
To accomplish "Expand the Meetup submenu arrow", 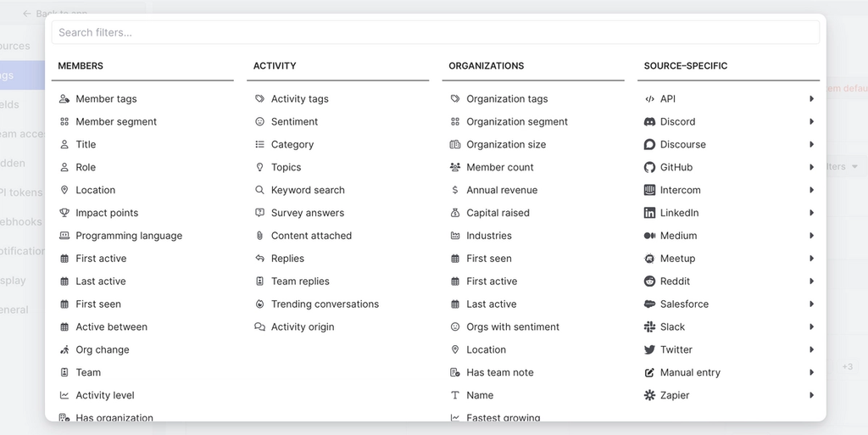I will click(811, 259).
